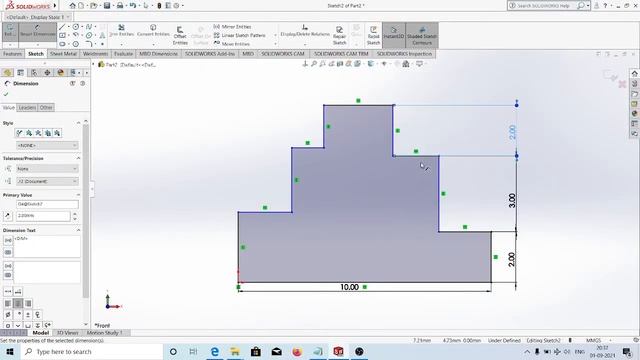Image resolution: width=640 pixels, height=360 pixels.
Task: Select the Corner Rectangle tool
Action: coord(62,36)
